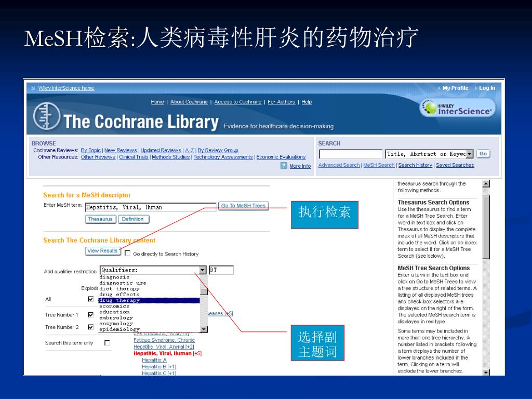
Task: Open Updated Reviews link
Action: (161, 150)
